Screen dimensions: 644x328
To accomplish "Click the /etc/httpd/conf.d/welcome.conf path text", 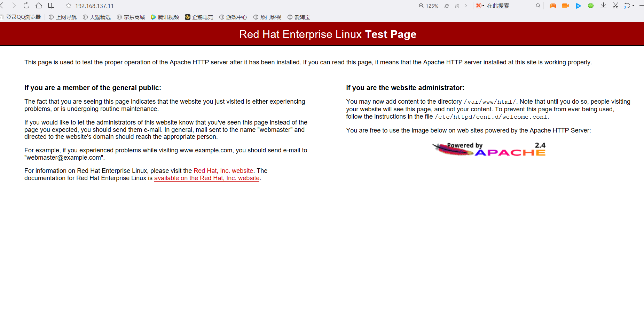I will point(491,117).
